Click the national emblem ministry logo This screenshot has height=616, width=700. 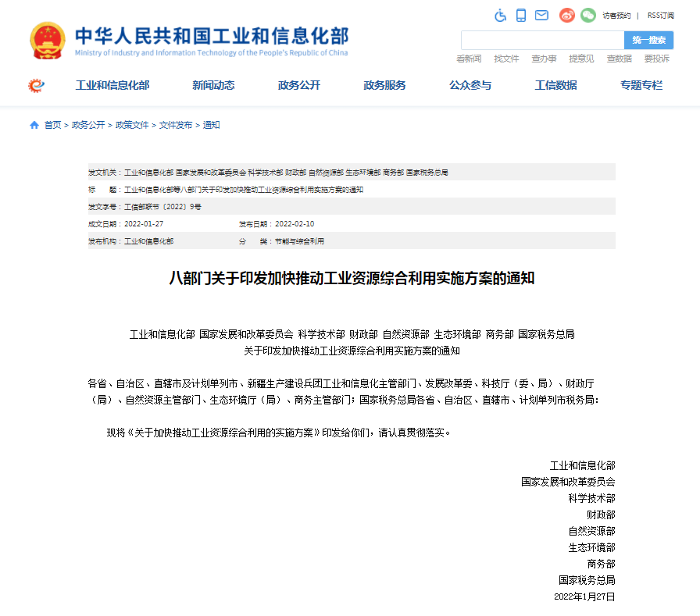pos(48,40)
